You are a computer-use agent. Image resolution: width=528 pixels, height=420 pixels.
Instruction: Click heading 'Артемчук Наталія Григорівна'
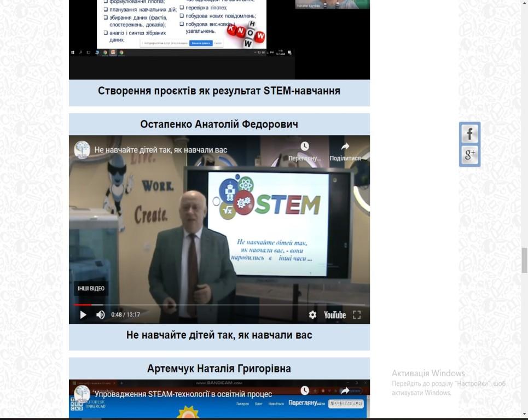click(x=219, y=369)
